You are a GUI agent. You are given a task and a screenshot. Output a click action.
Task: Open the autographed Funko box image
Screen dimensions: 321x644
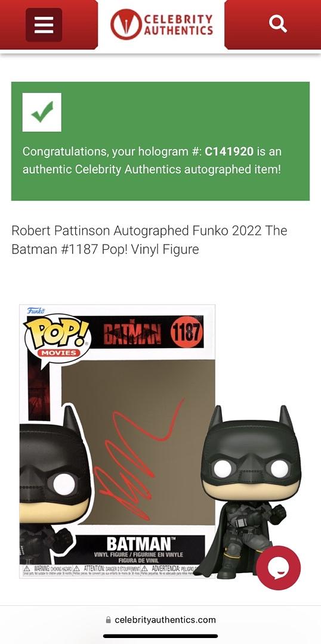click(160, 441)
